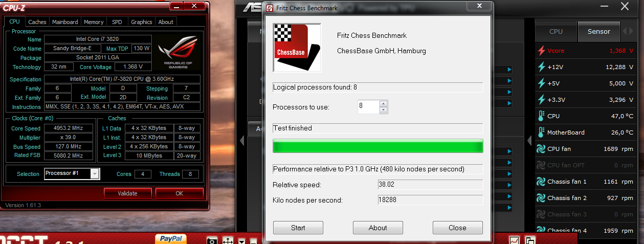Click the Chassis fan 2 icon

point(541,198)
